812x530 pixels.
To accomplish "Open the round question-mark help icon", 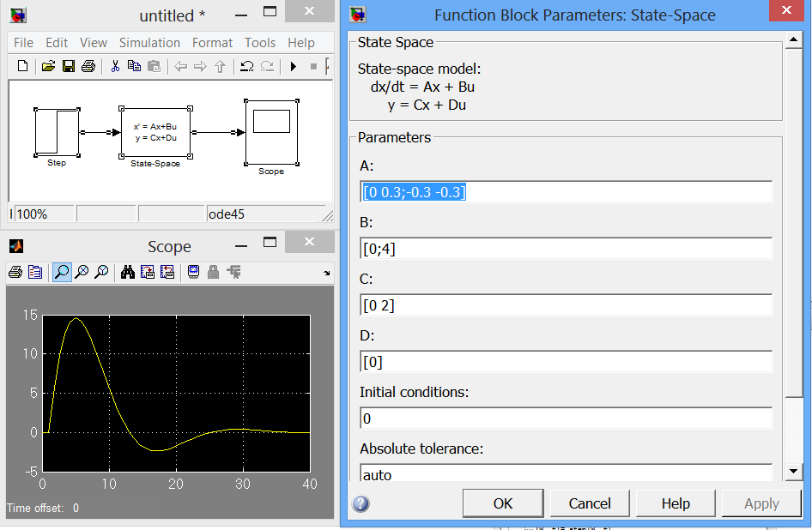I will [x=361, y=503].
